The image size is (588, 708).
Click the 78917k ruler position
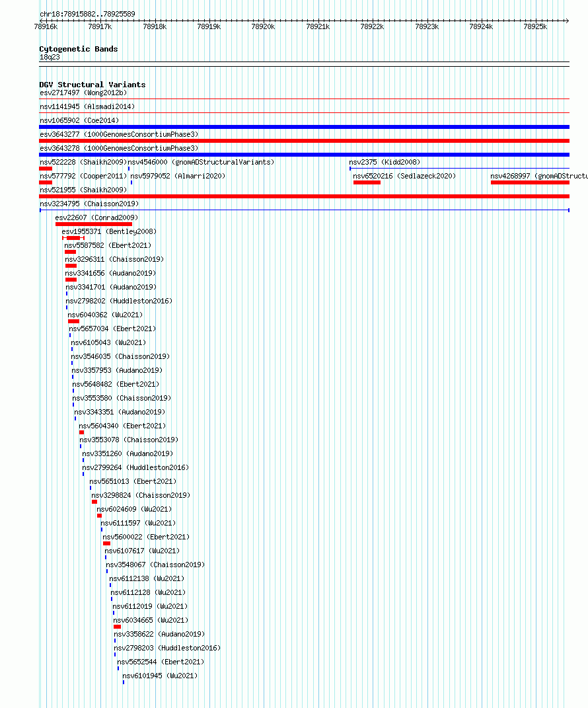(100, 26)
